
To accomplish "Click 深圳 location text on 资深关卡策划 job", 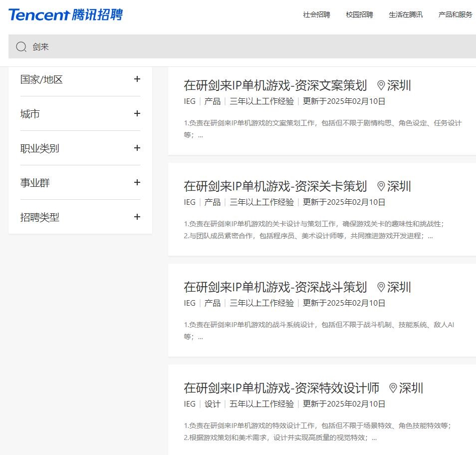I will click(x=399, y=186).
